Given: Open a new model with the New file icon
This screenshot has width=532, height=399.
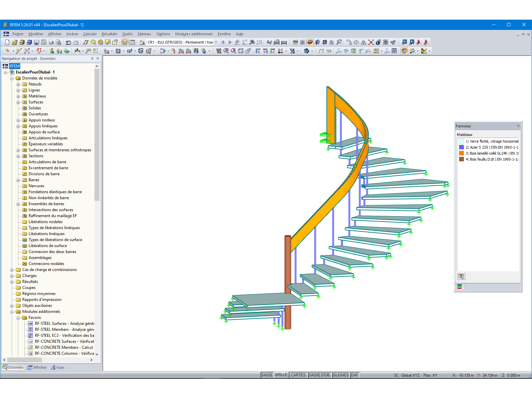Looking at the screenshot, I should pyautogui.click(x=7, y=42).
